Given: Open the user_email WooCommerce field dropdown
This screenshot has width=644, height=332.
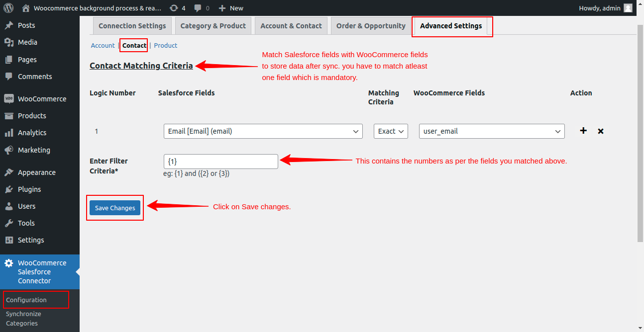Looking at the screenshot, I should point(492,131).
